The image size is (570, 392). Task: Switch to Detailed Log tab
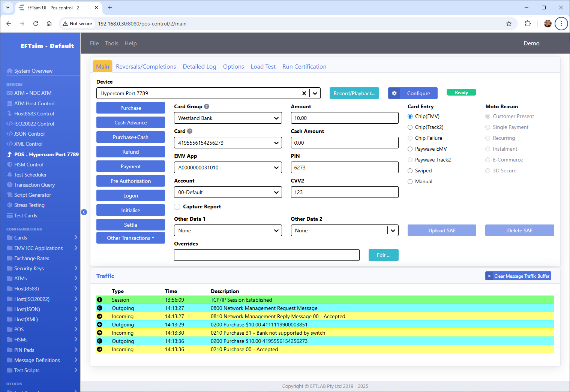coord(199,67)
